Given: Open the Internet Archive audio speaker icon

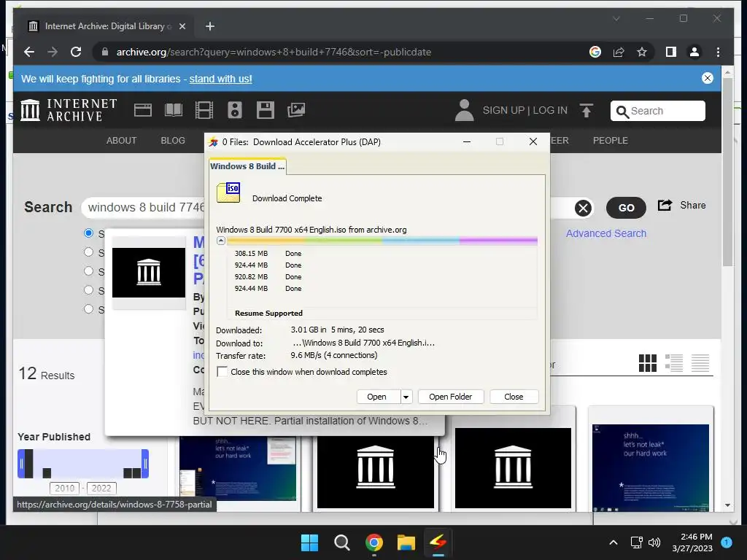Looking at the screenshot, I should point(234,110).
